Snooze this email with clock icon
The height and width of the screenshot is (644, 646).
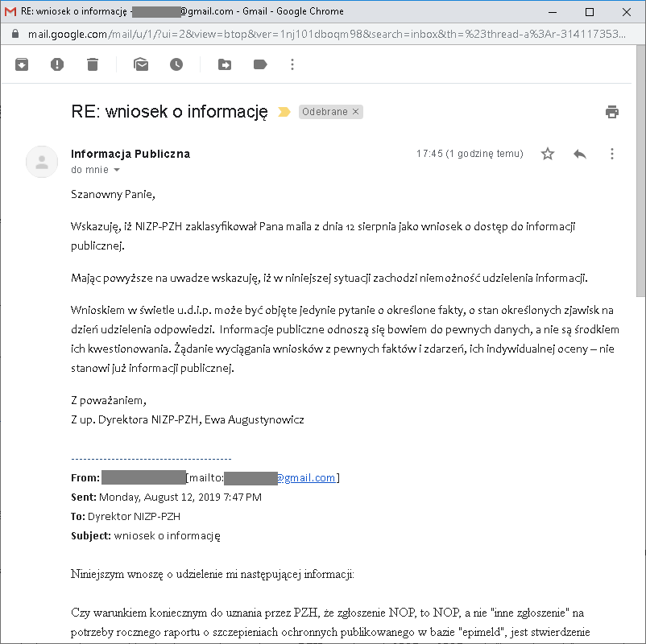click(176, 64)
